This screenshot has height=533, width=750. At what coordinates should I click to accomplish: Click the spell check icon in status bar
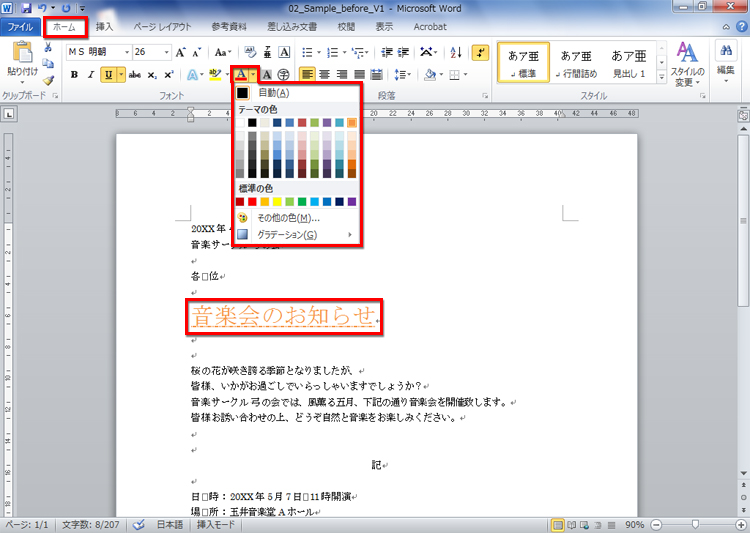coord(139,525)
